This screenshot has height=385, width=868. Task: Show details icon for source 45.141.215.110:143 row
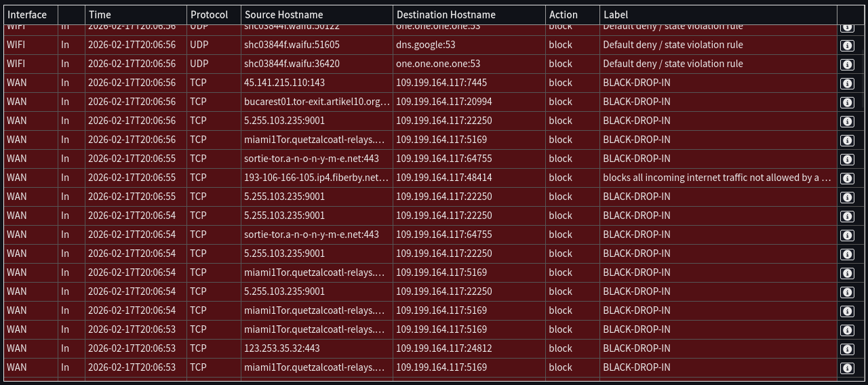[x=847, y=83]
